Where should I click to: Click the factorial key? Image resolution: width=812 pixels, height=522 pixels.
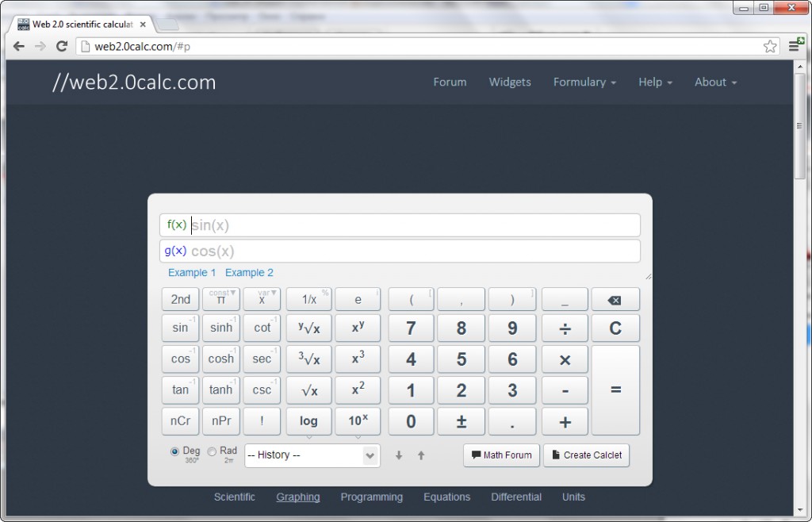point(262,421)
